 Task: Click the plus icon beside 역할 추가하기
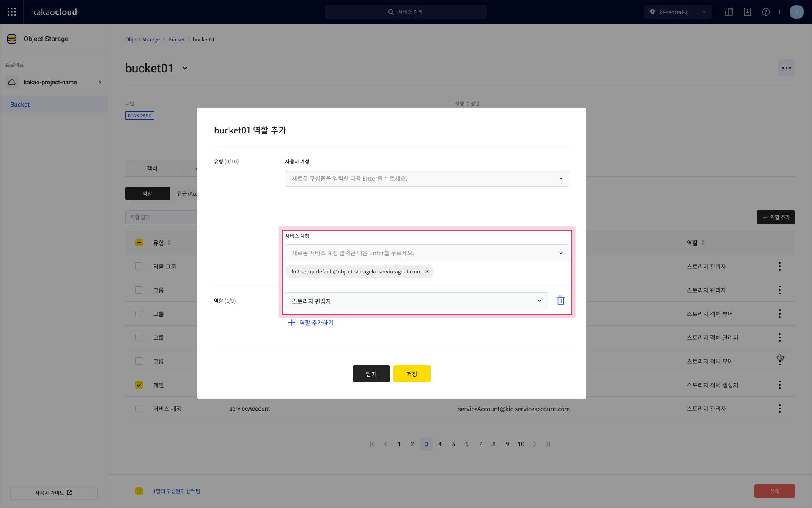pos(292,323)
